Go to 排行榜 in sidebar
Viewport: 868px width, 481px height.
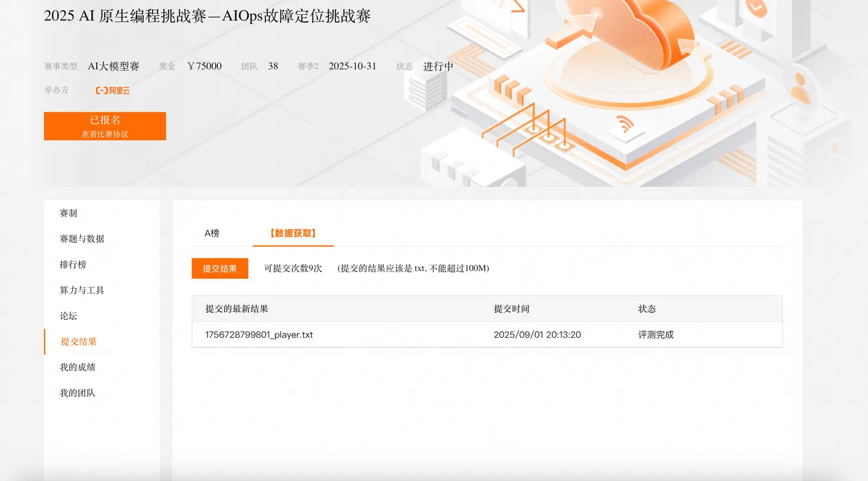point(73,265)
